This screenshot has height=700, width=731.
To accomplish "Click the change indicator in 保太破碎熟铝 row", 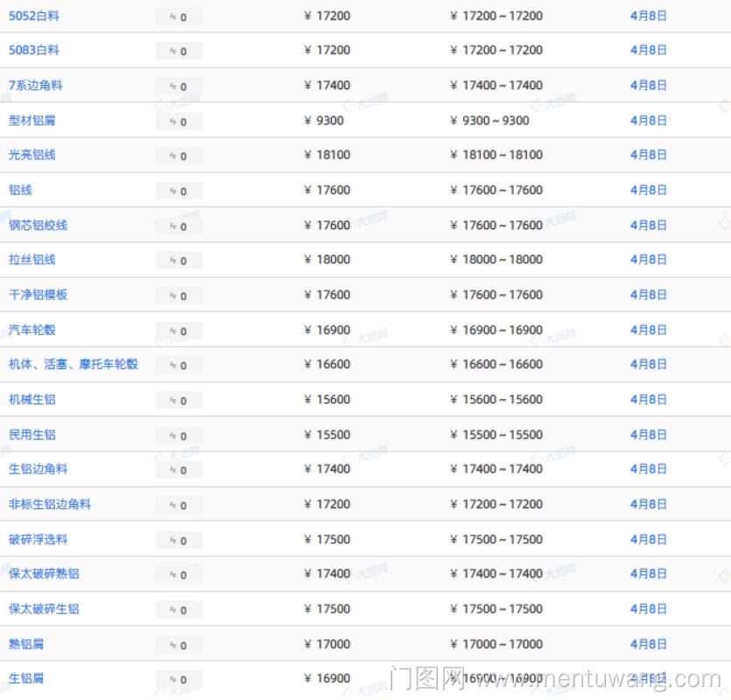I will point(179,574).
